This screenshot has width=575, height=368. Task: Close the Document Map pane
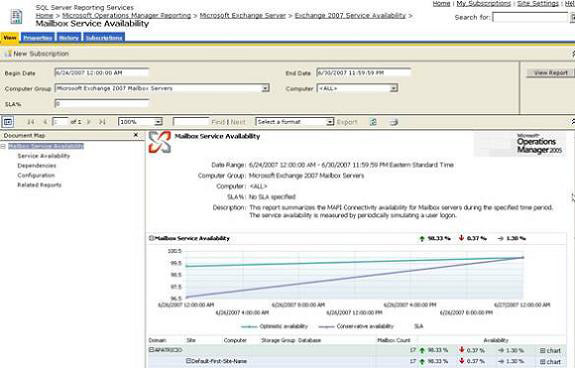(136, 135)
